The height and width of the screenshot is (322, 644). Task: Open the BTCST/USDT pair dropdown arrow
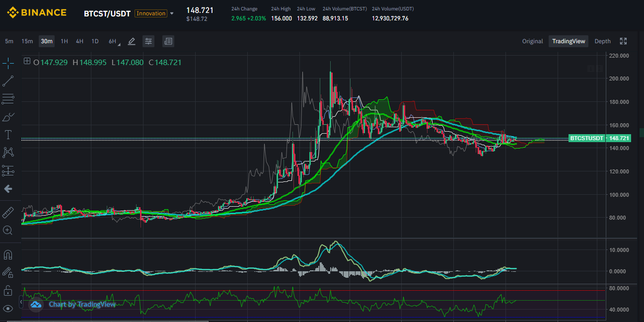[x=172, y=13]
